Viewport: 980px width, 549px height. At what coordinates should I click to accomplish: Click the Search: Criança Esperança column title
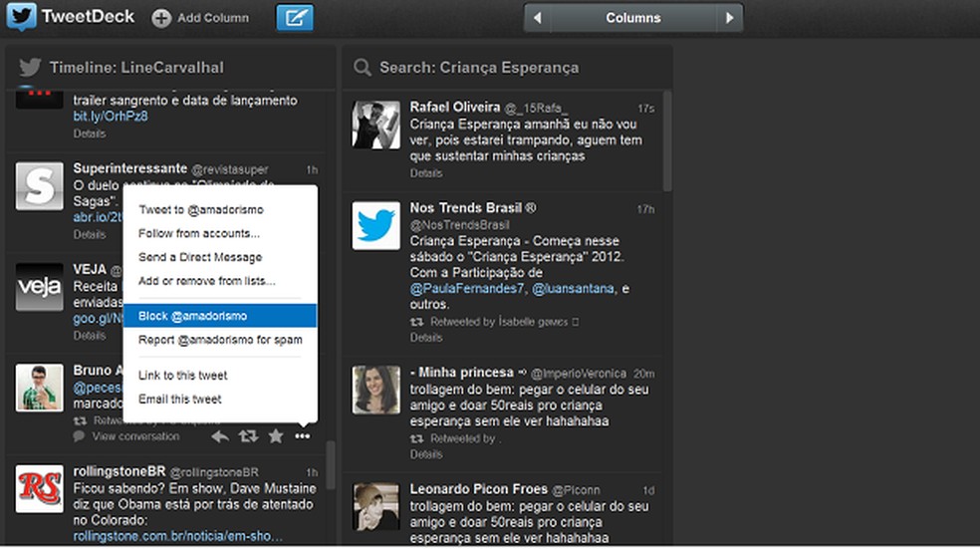(x=479, y=68)
